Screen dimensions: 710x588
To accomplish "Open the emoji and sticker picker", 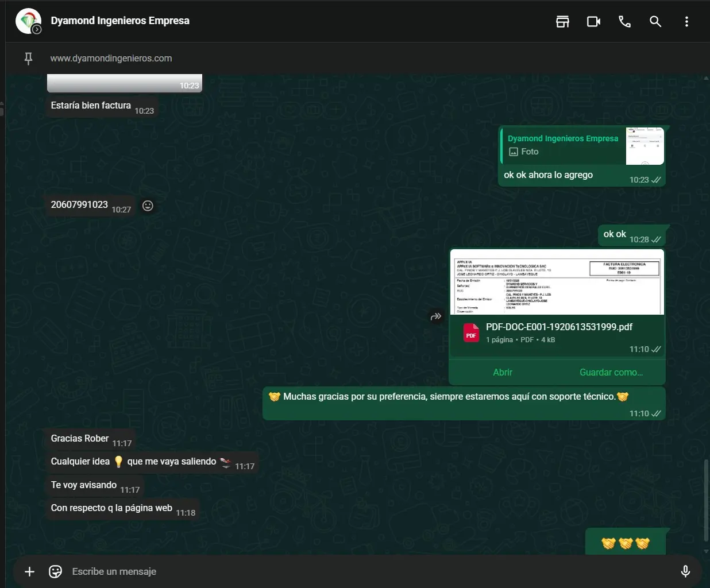I will coord(55,571).
